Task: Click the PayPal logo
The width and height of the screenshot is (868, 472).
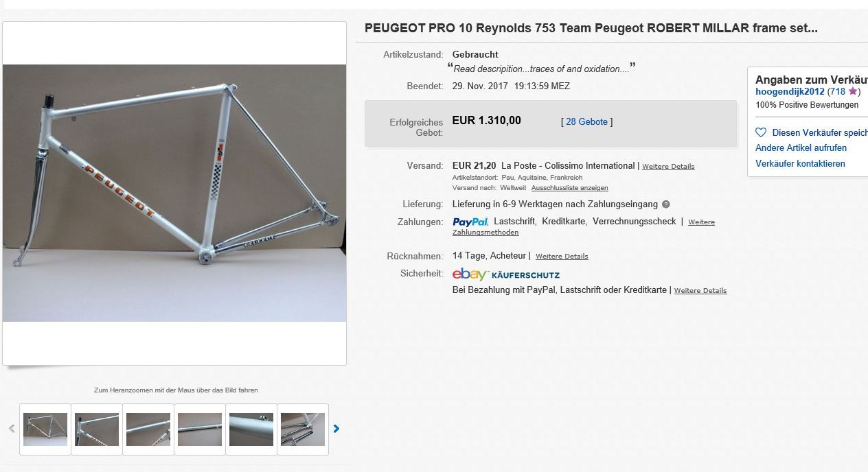Action: pos(470,222)
